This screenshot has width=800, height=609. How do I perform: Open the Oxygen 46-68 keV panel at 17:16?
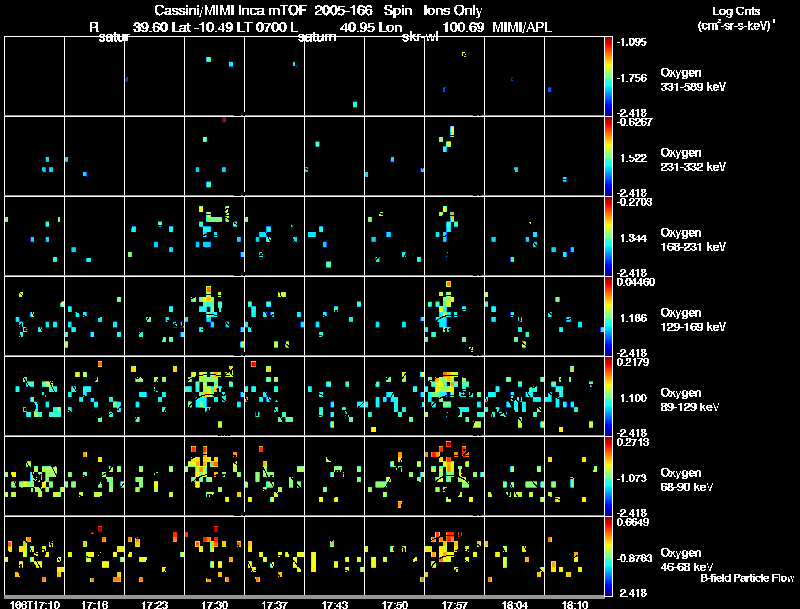94,556
